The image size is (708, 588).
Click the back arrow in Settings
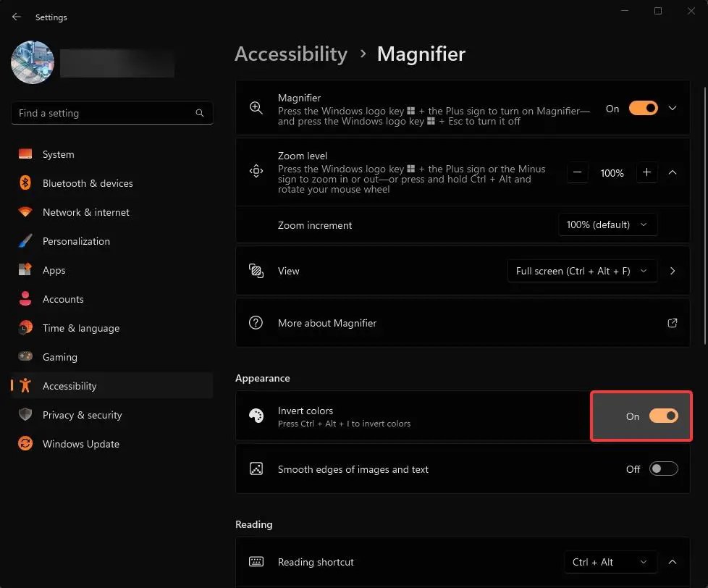click(17, 17)
